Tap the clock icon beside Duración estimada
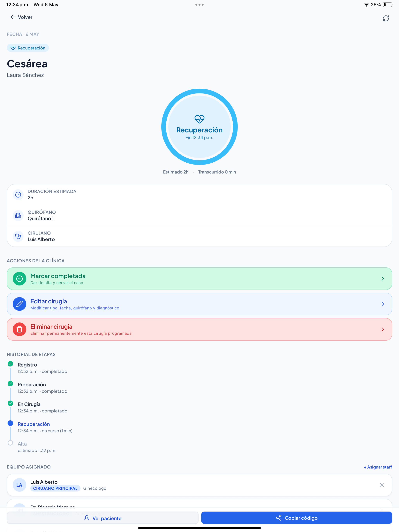The height and width of the screenshot is (532, 399). (x=18, y=195)
